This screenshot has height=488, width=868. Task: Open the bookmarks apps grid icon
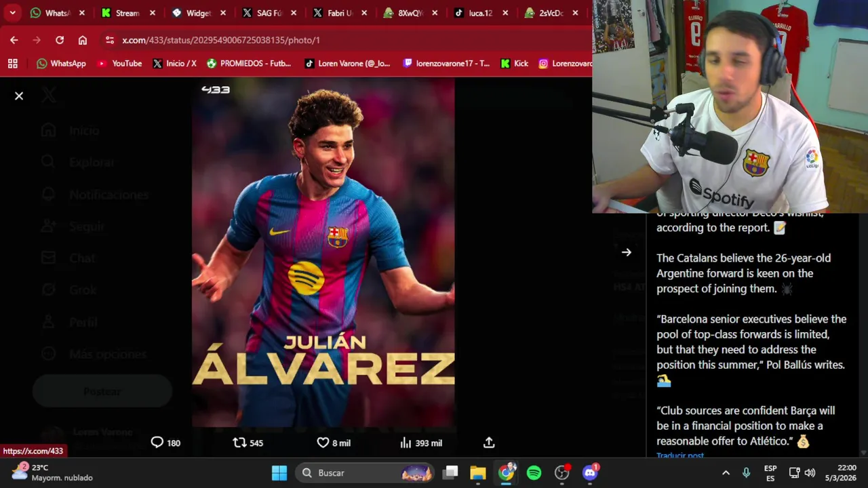pyautogui.click(x=13, y=63)
